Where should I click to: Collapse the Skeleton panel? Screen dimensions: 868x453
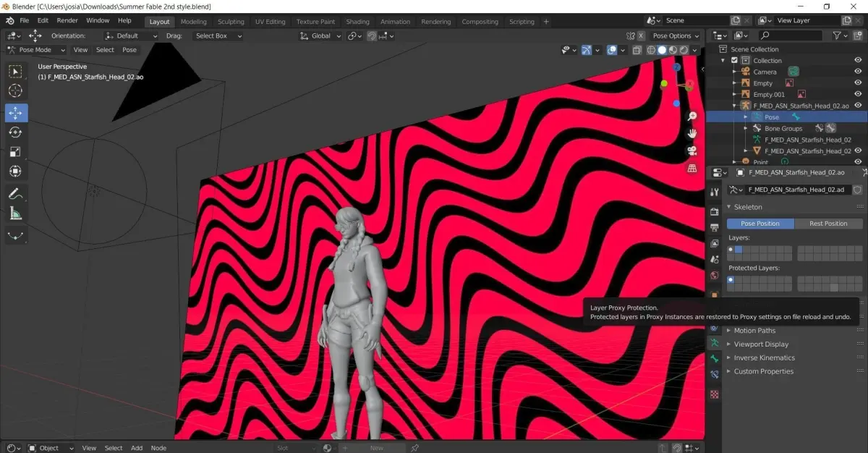click(747, 207)
